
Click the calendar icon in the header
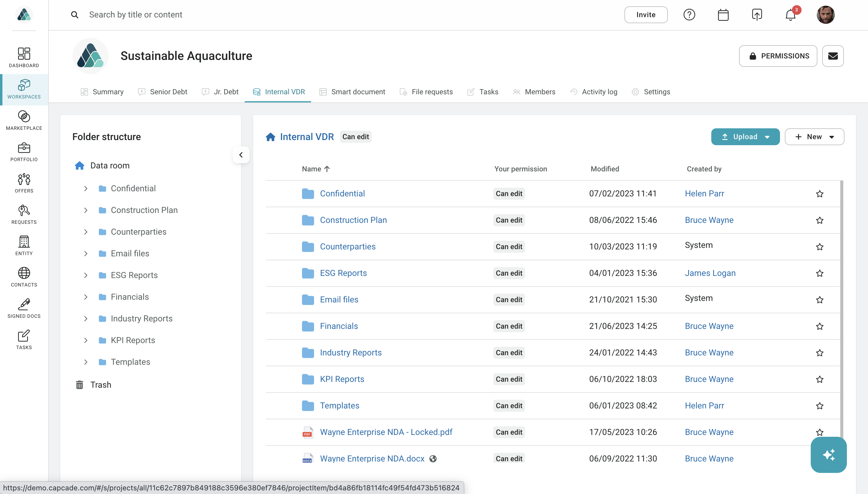(x=723, y=15)
